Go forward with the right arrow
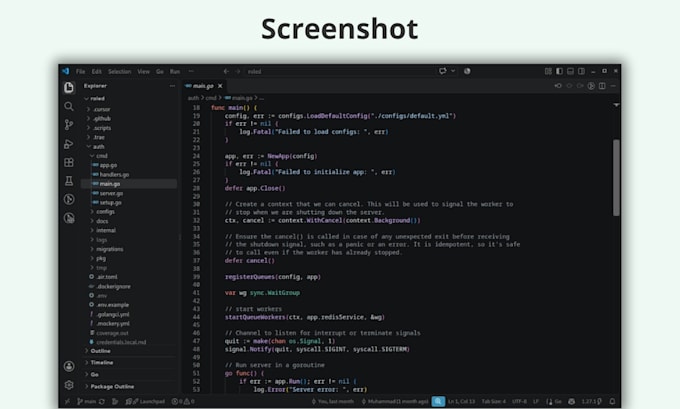 [x=237, y=71]
